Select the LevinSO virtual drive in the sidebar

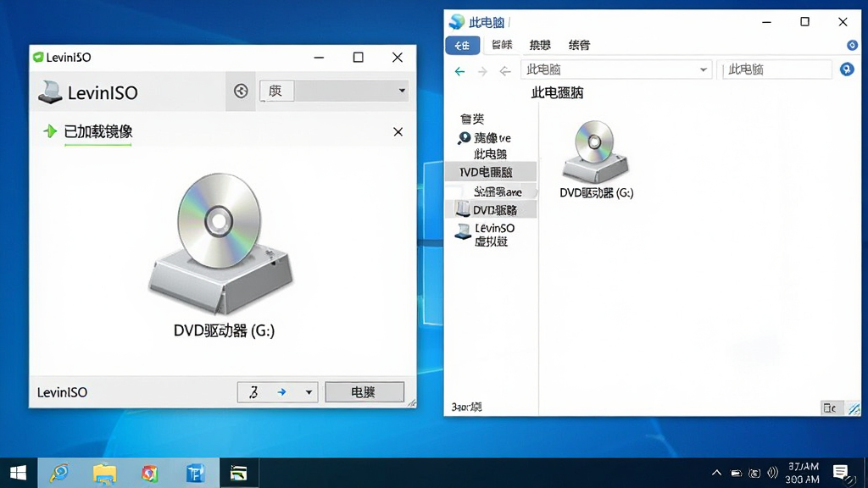click(x=485, y=235)
